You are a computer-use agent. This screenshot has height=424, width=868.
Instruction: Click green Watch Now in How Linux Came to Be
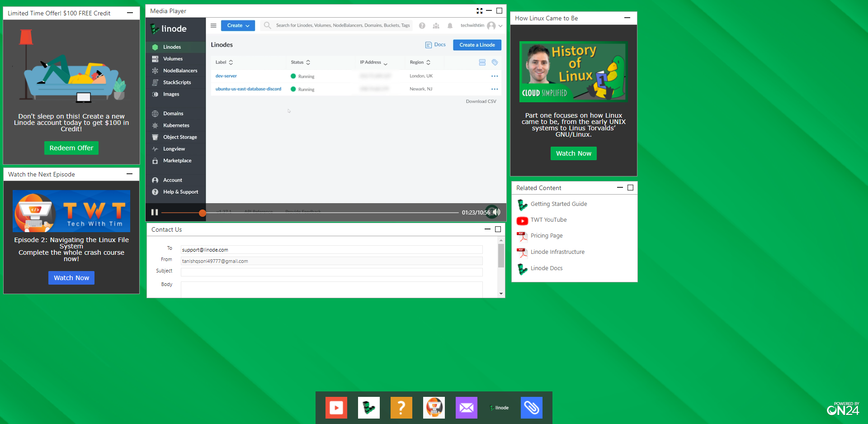(574, 153)
